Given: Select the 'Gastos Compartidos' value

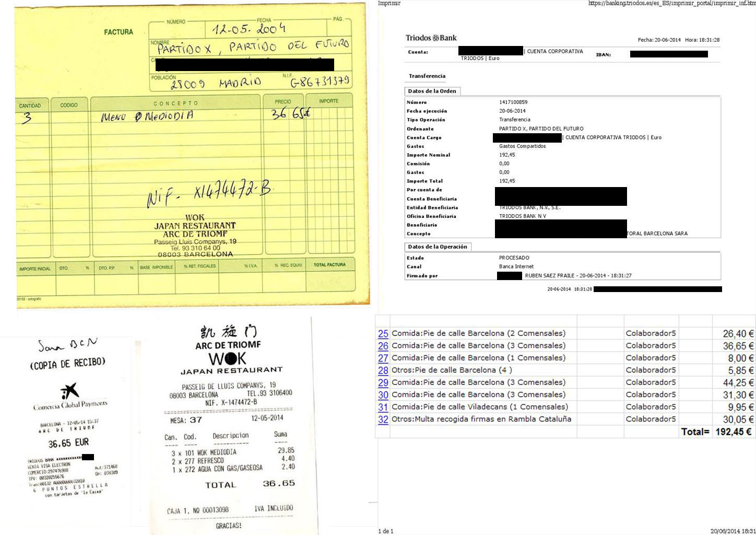Looking at the screenshot, I should [523, 146].
